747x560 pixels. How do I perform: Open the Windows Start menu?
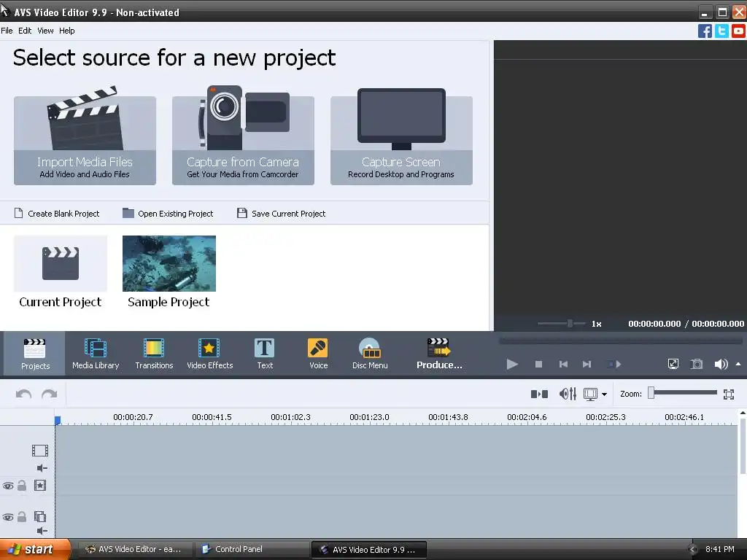click(x=34, y=549)
